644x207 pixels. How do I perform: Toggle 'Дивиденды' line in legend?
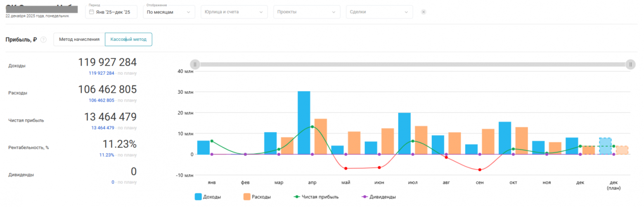tap(379, 197)
